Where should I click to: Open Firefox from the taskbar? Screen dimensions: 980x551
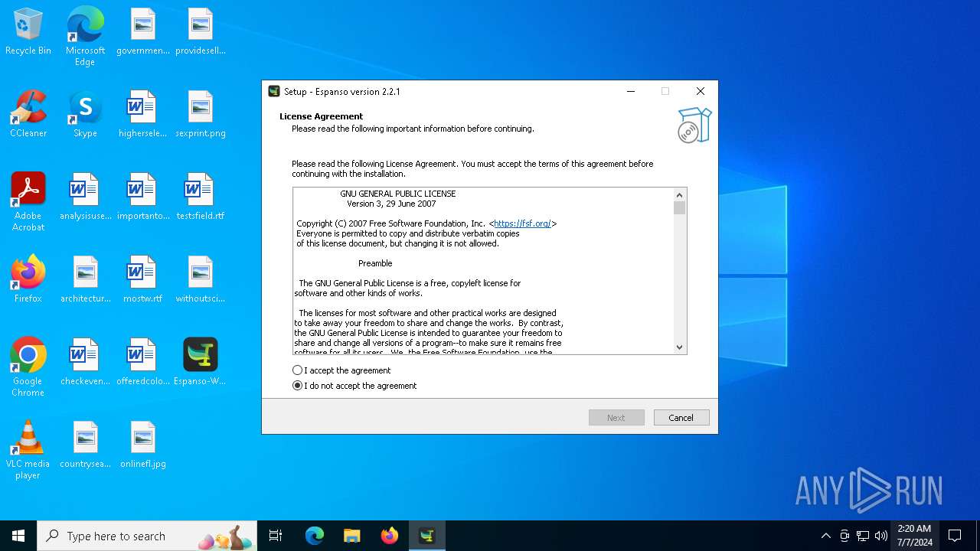[390, 536]
